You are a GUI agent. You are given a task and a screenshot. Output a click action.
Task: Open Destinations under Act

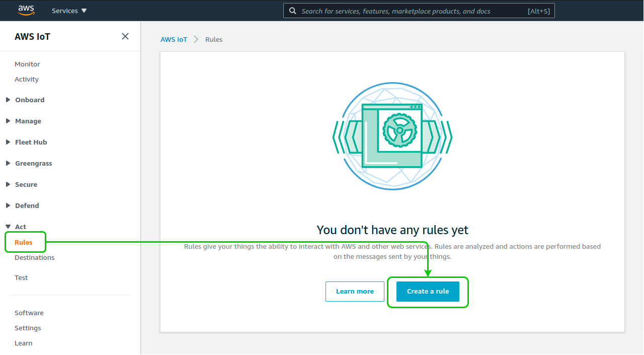[x=34, y=257]
